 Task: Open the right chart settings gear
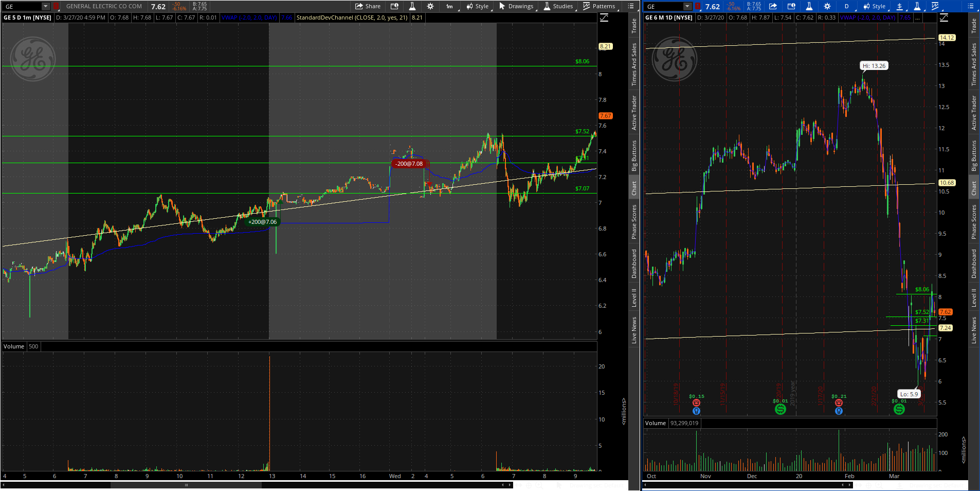pyautogui.click(x=827, y=6)
